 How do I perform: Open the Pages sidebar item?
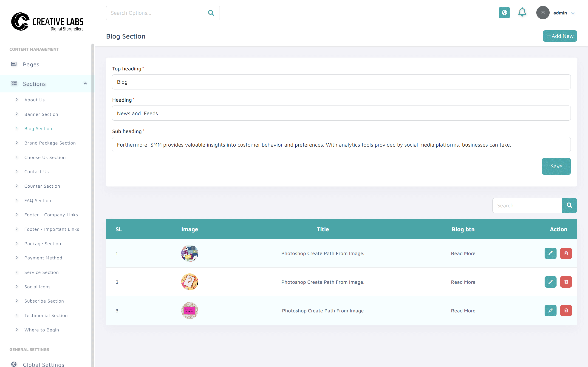tap(31, 64)
